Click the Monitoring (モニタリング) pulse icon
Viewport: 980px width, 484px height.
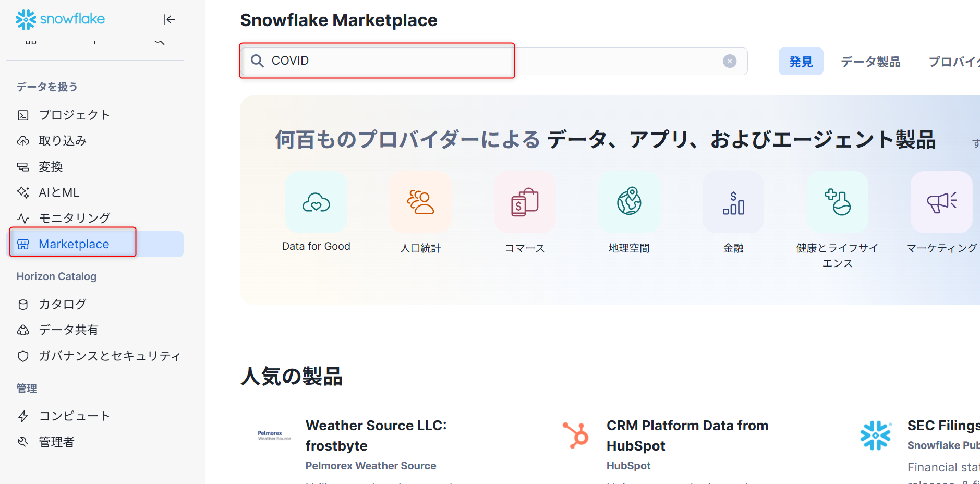[23, 218]
